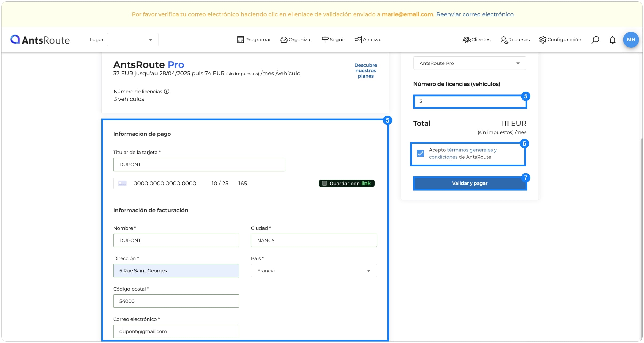The image size is (644, 343).
Task: Click the card CVC field 165
Action: pyautogui.click(x=243, y=184)
